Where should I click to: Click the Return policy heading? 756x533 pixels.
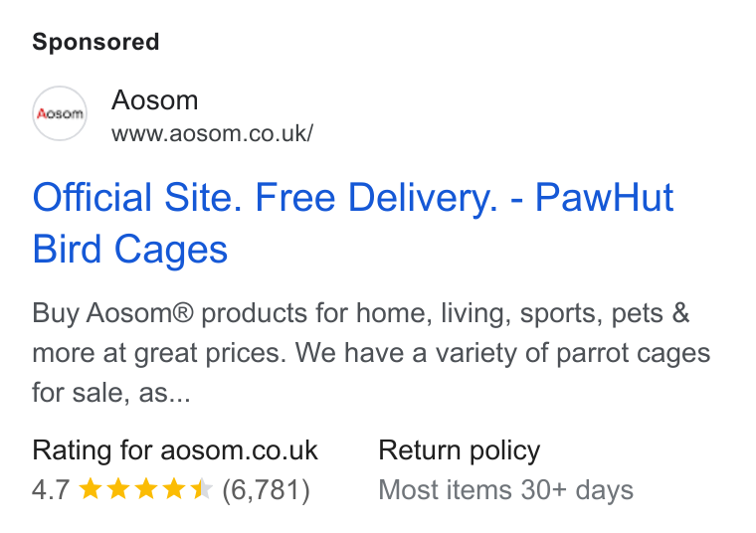459,451
